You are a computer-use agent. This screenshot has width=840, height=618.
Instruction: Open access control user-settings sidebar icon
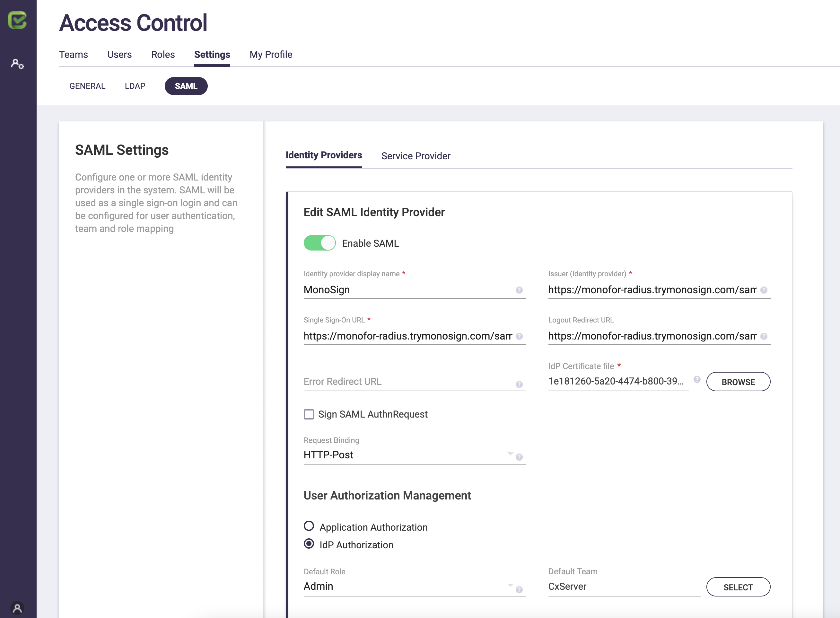click(17, 64)
